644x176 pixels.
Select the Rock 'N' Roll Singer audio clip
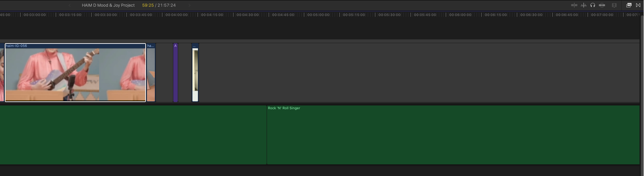[453, 135]
